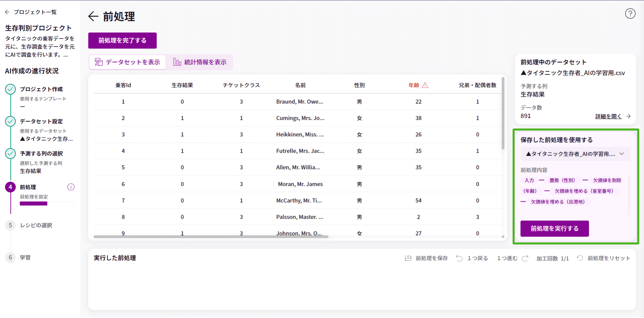Click the 予測する列の選択 completed check icon
The width and height of the screenshot is (644, 318).
pyautogui.click(x=10, y=153)
